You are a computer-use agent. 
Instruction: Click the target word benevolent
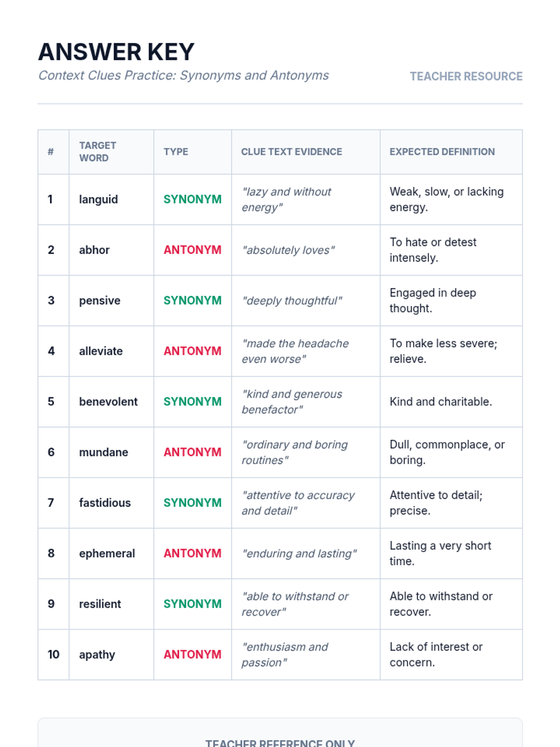[108, 402]
